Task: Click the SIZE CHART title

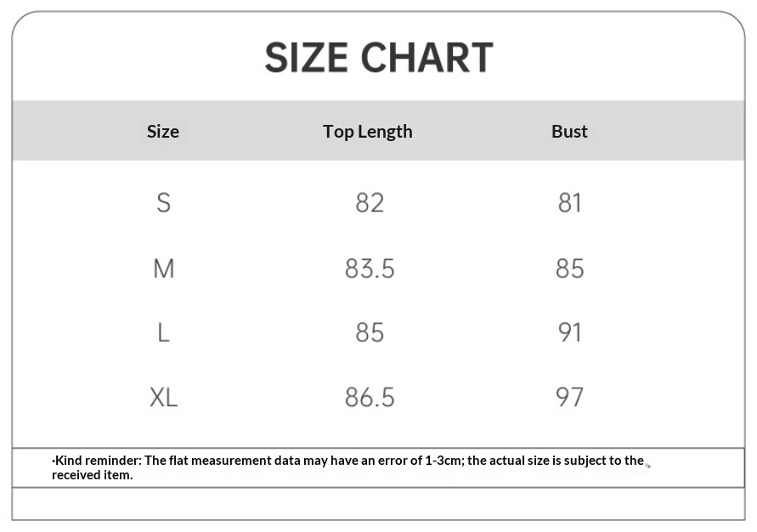Action: 378,58
